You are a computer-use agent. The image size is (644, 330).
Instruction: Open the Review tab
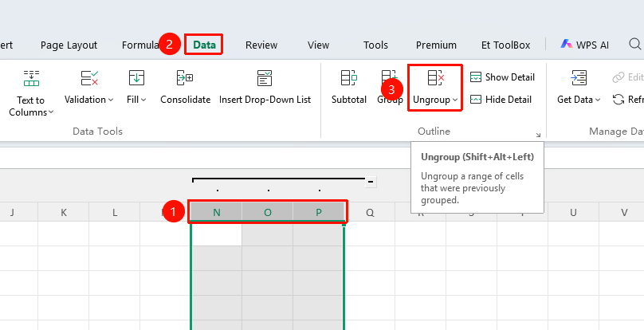pyautogui.click(x=261, y=45)
